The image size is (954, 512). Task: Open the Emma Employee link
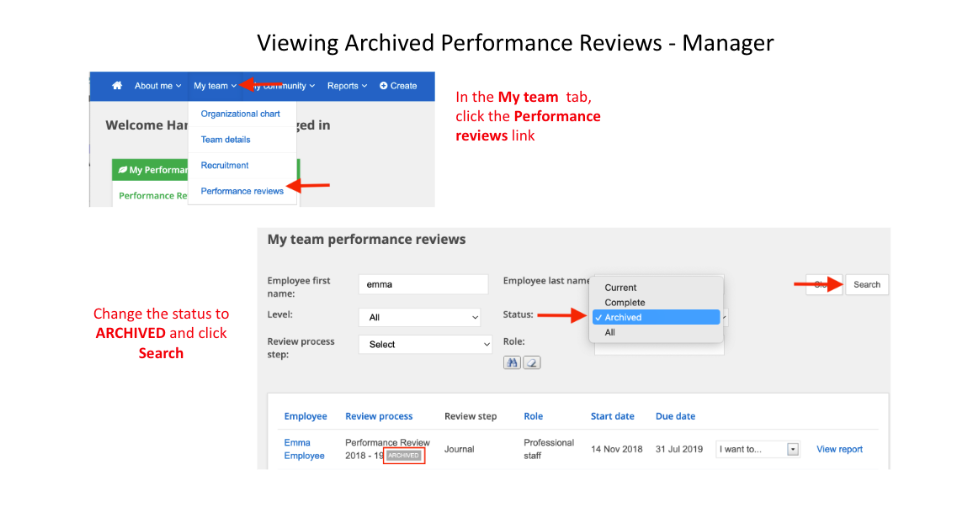click(304, 449)
